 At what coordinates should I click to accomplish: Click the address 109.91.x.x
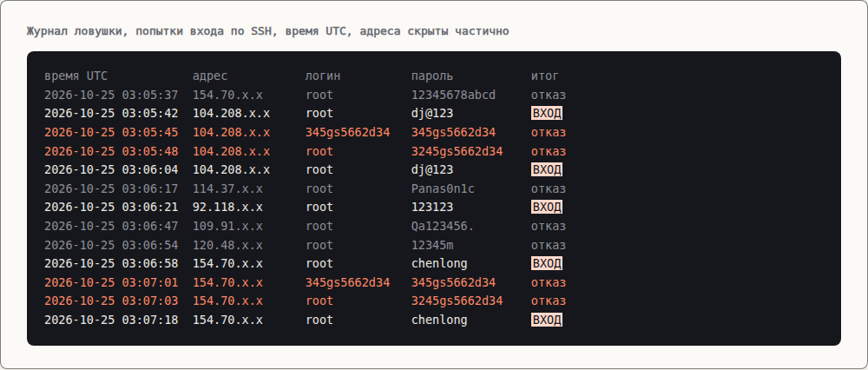(227, 226)
